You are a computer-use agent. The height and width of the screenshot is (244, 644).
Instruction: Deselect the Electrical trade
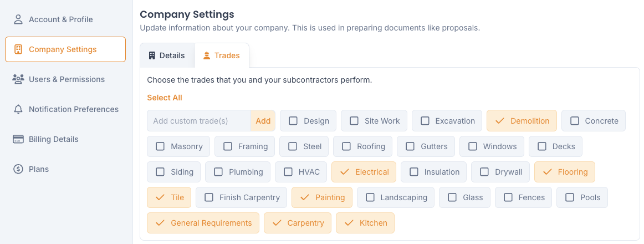click(364, 172)
